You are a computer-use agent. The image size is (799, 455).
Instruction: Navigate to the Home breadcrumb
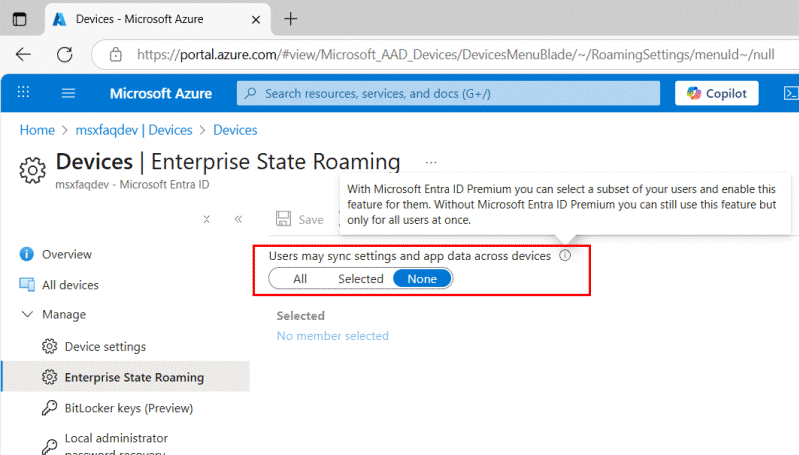[37, 130]
